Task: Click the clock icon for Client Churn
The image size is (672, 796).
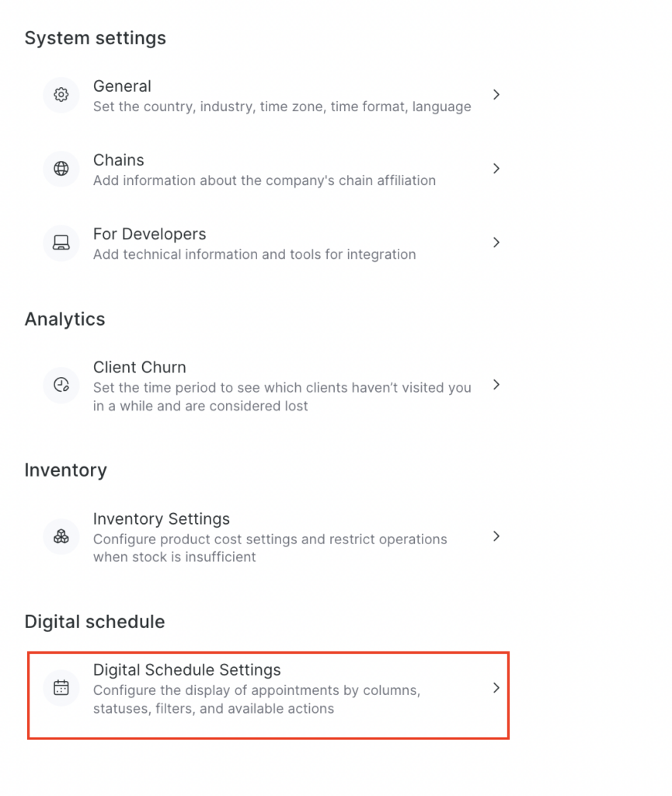Action: click(x=61, y=385)
